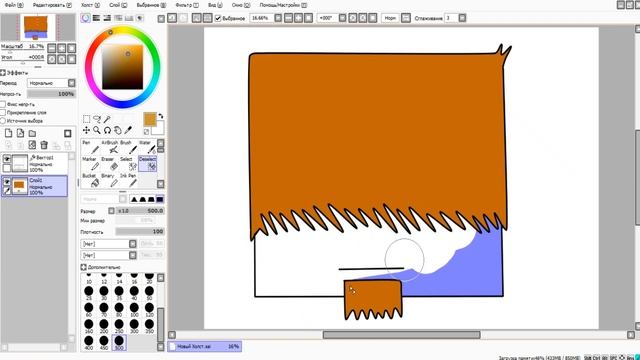The image size is (640, 360).
Task: Select the softest brush edge shape
Action: pyautogui.click(x=134, y=199)
